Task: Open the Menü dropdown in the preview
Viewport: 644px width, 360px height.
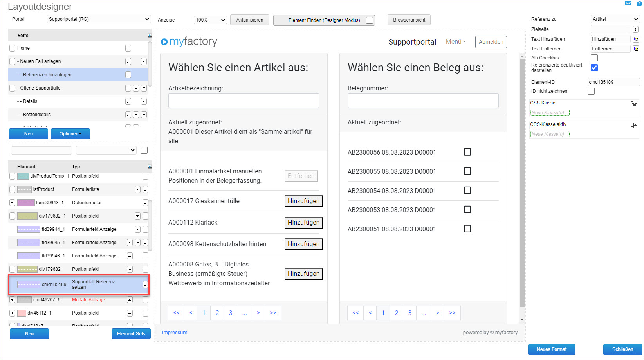Action: coord(456,42)
